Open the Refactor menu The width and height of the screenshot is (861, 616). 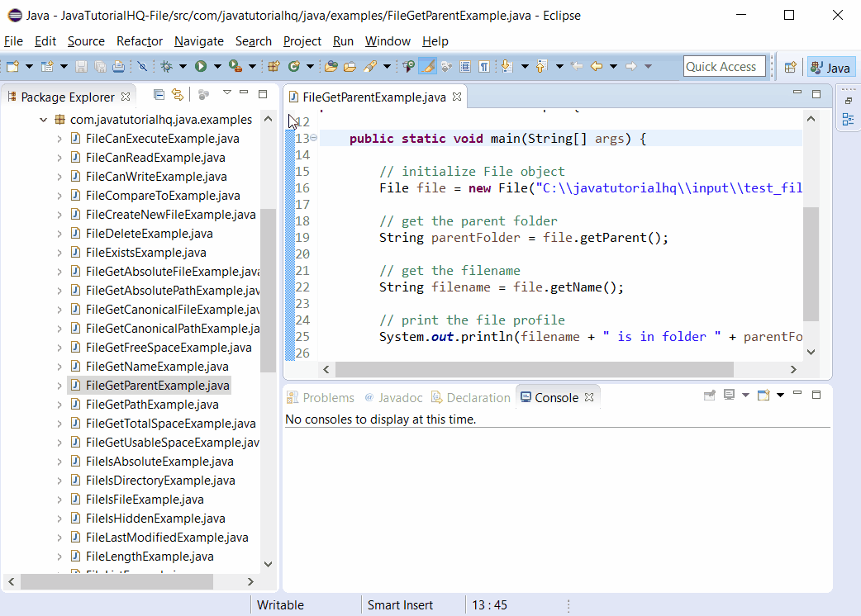[x=140, y=40]
